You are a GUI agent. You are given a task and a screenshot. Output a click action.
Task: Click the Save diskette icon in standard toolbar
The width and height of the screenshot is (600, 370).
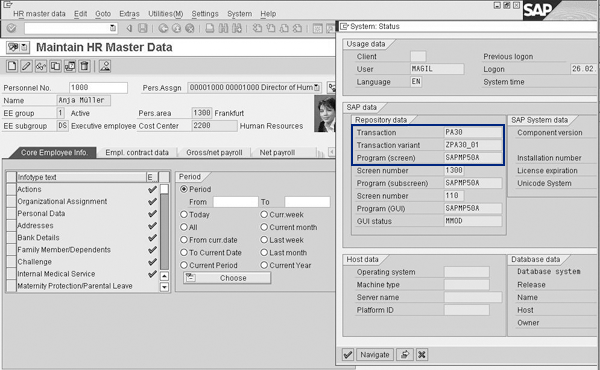[142, 28]
